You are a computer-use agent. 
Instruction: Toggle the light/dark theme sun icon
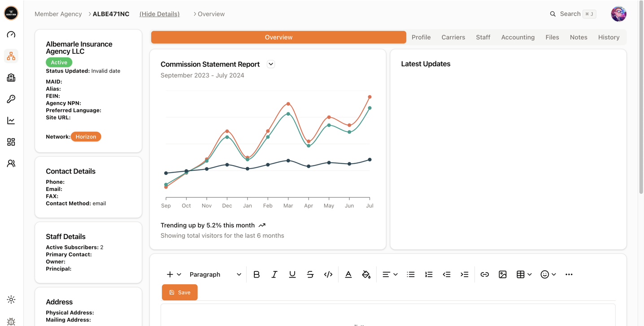click(x=11, y=300)
